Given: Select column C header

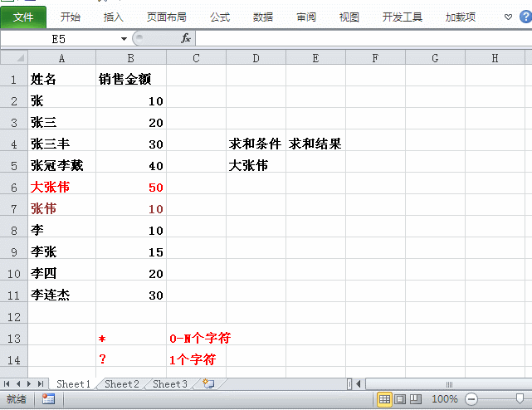Looking at the screenshot, I should click(196, 58).
